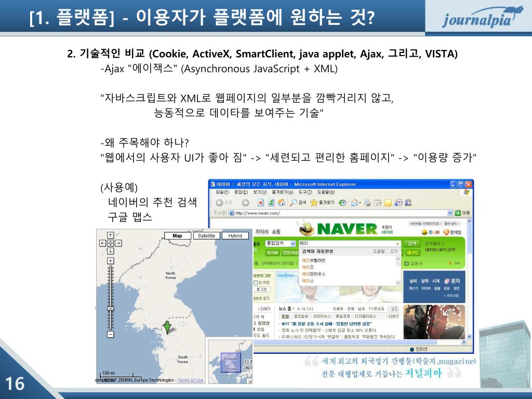The height and width of the screenshot is (399, 532).
Task: Open the 보기(V) menu
Action: 260,192
